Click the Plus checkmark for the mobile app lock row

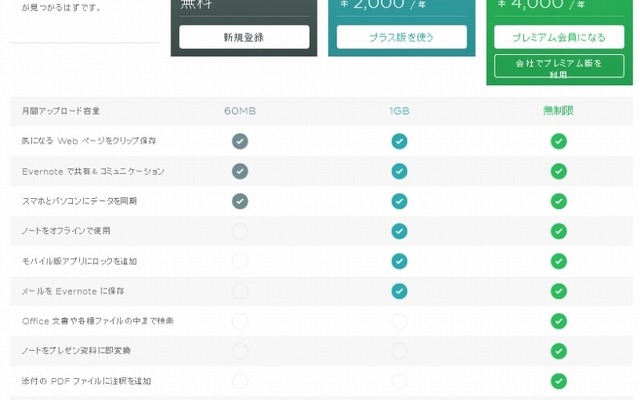[x=399, y=261]
